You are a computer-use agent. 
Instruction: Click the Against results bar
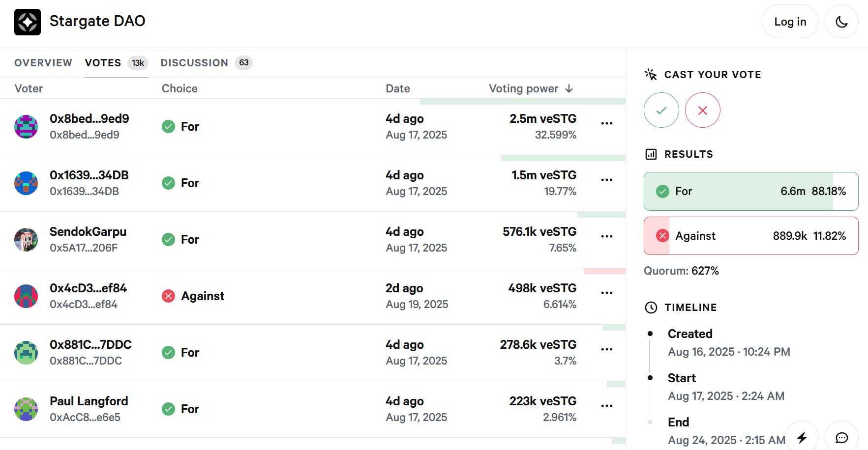(750, 236)
